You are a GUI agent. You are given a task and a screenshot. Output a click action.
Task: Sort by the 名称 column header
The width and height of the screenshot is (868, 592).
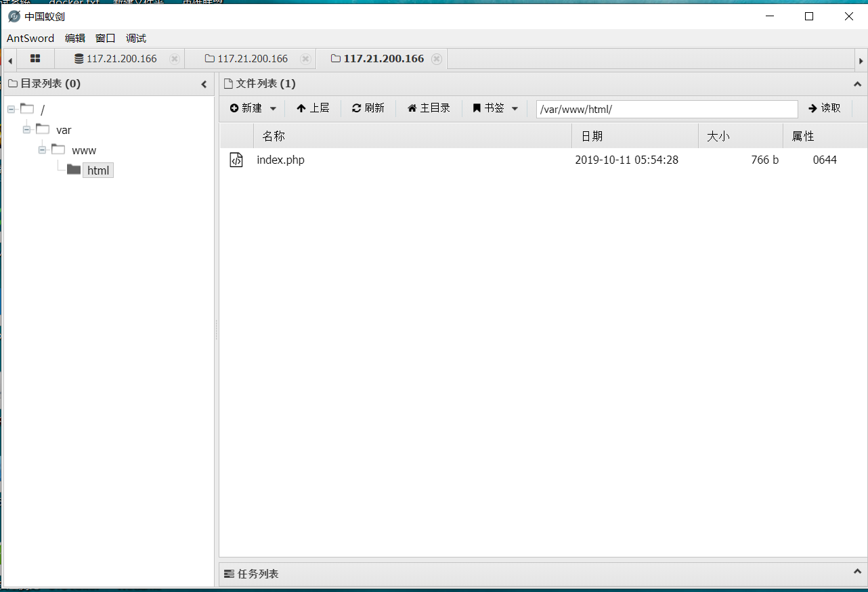coord(412,136)
